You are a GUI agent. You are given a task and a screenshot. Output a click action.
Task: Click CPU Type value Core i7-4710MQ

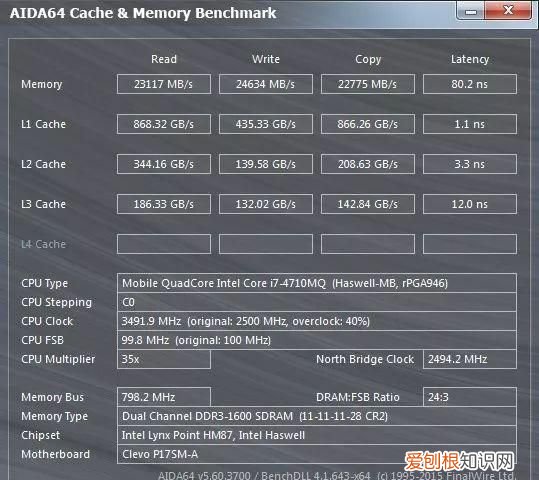317,283
